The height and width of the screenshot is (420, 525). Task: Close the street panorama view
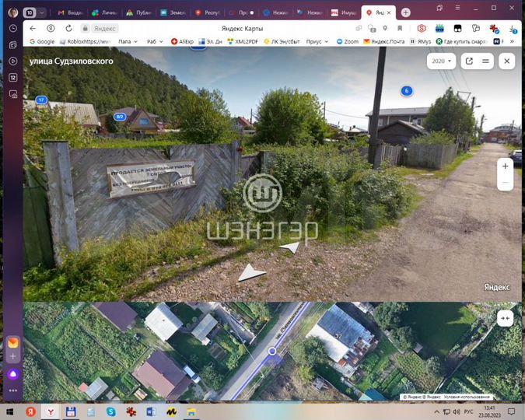[507, 61]
